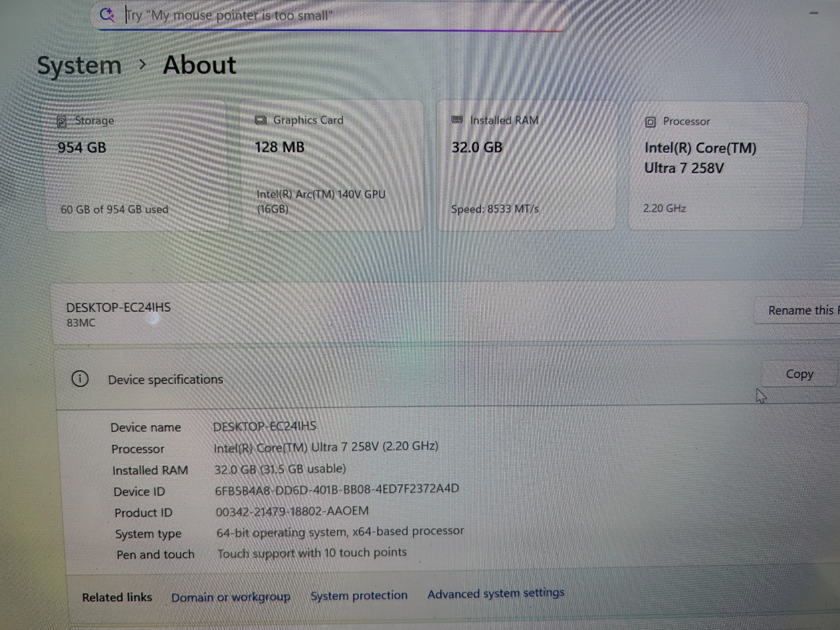Image resolution: width=840 pixels, height=630 pixels.
Task: Select the Device ID value
Action: tap(337, 489)
